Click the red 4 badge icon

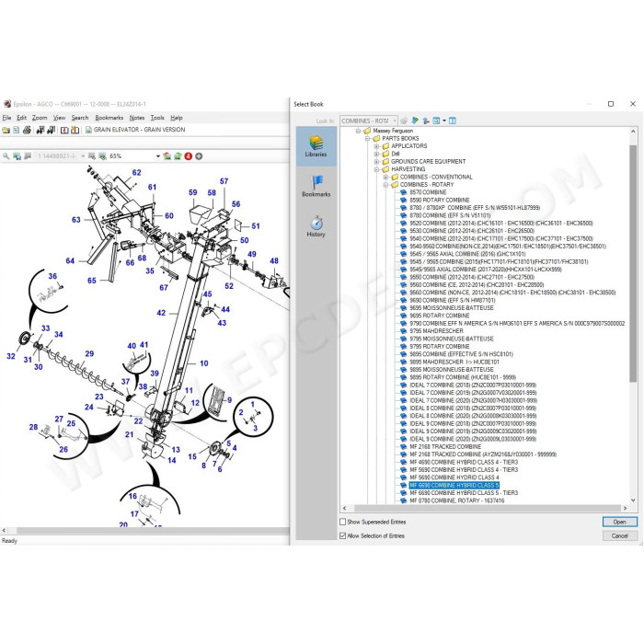(x=188, y=156)
